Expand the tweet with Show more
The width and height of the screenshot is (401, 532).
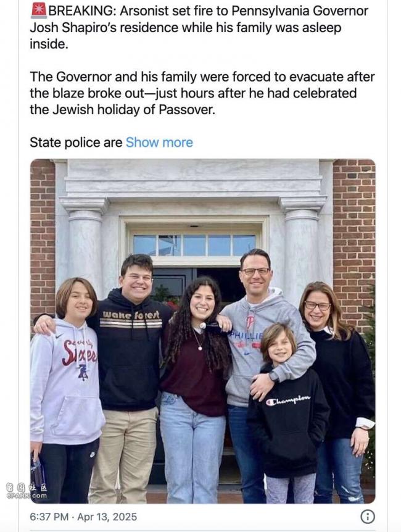point(159,143)
